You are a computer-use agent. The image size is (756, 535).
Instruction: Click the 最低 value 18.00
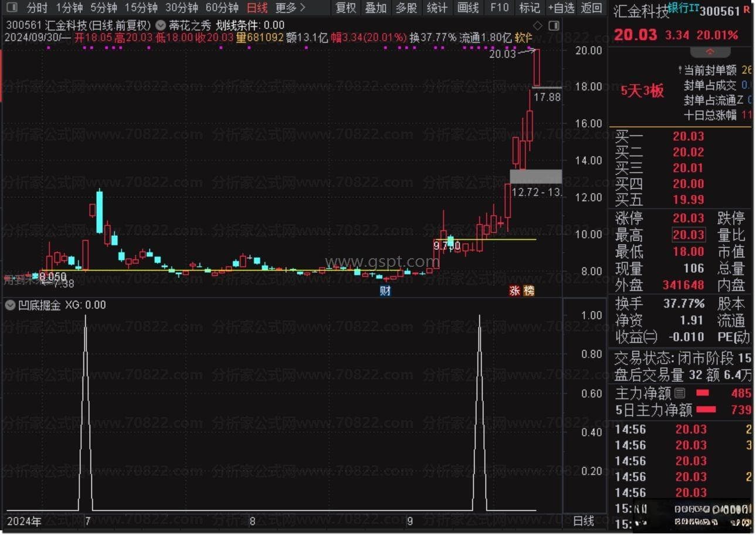point(689,252)
